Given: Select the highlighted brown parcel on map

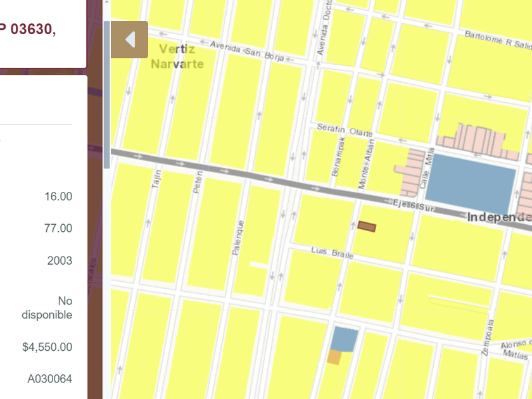Looking at the screenshot, I should (367, 226).
